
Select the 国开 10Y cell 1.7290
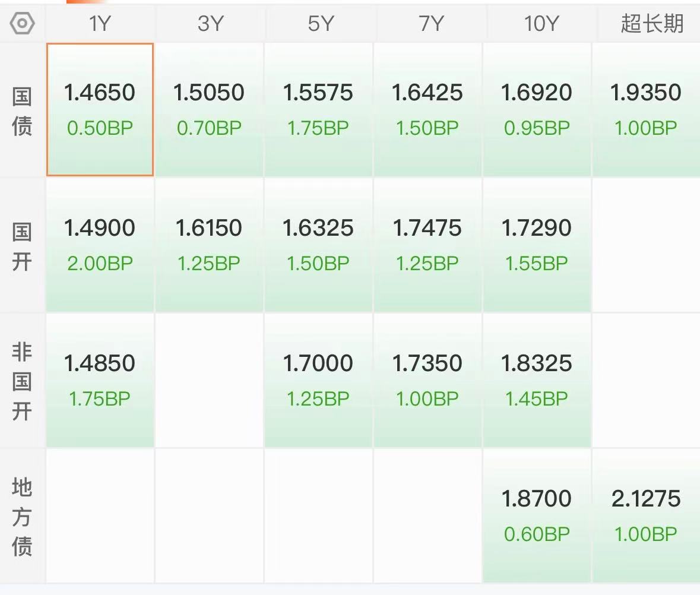point(537,245)
